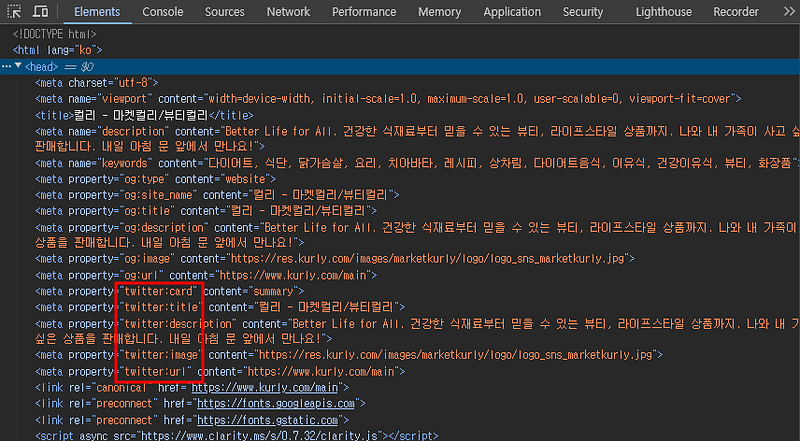
Task: Toggle the device toolbar icon
Action: (x=40, y=11)
